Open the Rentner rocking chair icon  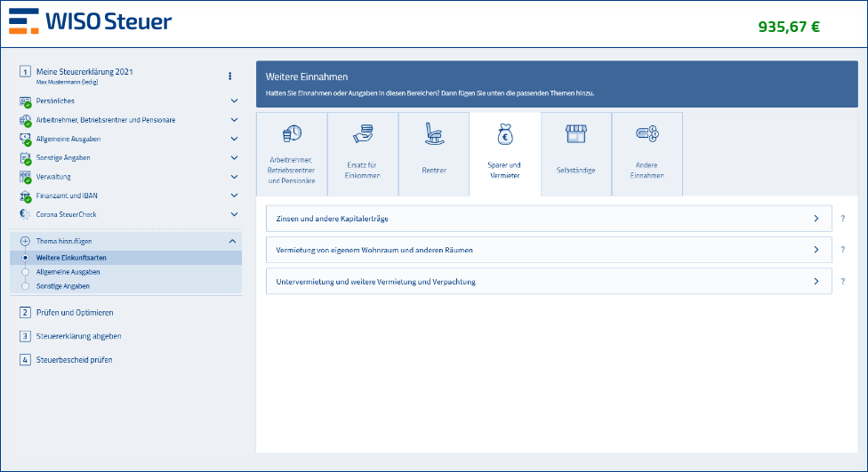433,134
